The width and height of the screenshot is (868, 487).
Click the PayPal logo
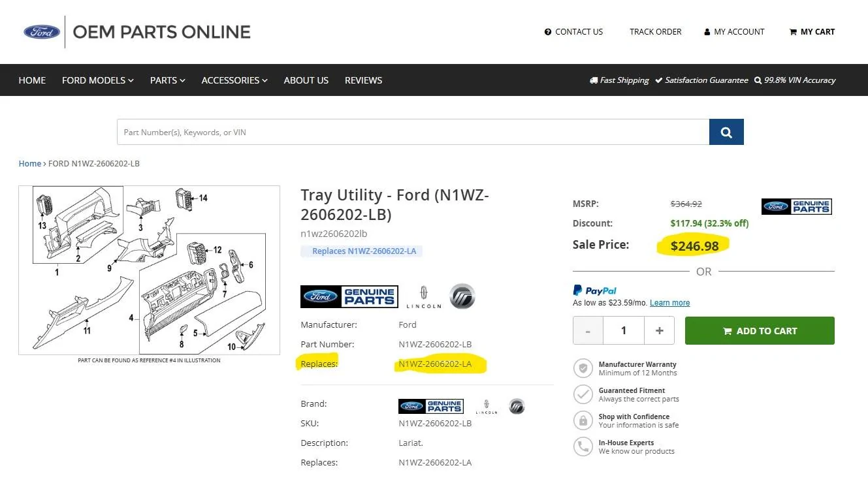pyautogui.click(x=595, y=291)
